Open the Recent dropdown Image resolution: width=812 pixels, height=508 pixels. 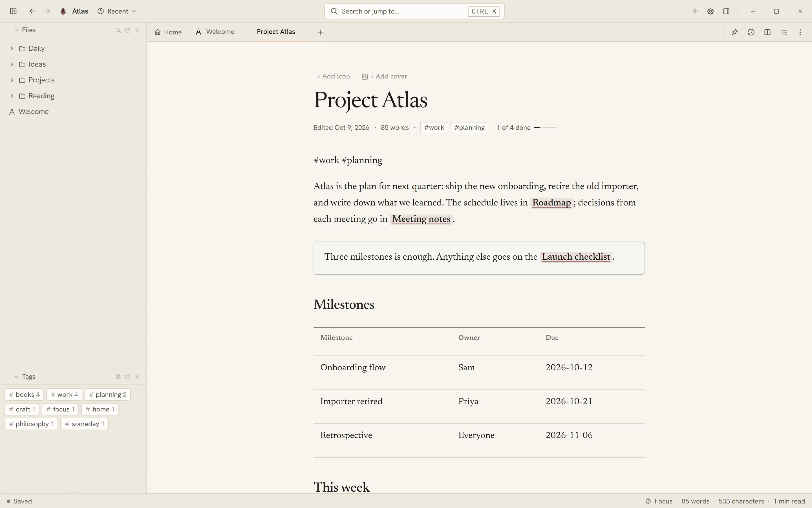(x=117, y=11)
